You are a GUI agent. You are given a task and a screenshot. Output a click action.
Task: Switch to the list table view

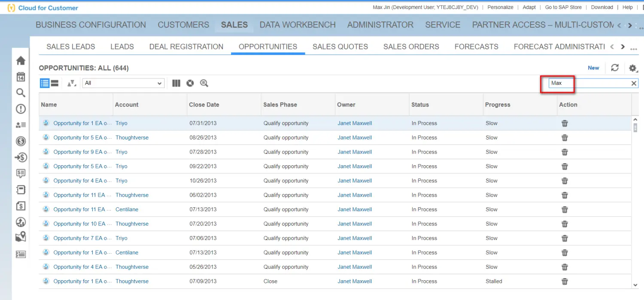pyautogui.click(x=45, y=83)
